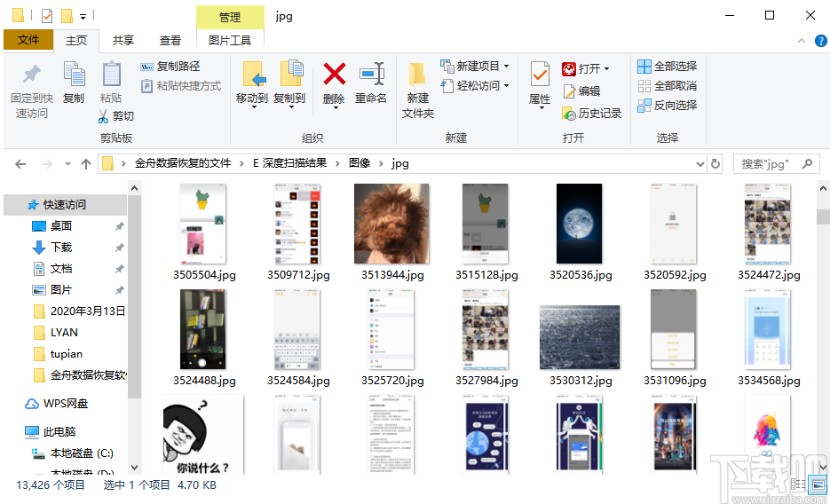
Task: Open the Customize Quick Access Toolbar dropdown arrow
Action: [83, 17]
